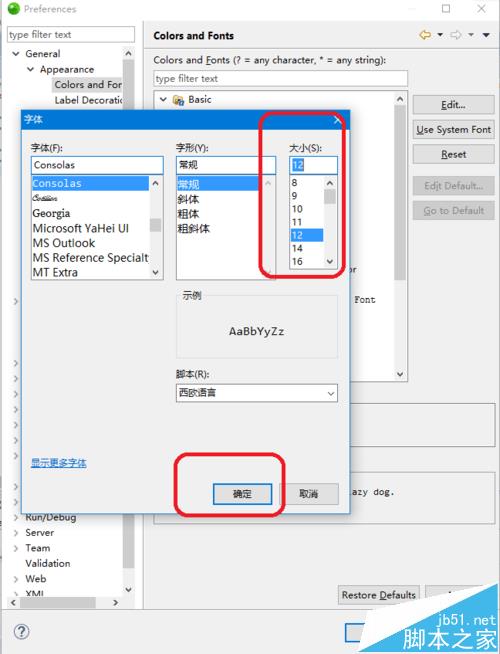Focus the Colors and Fonts filter text box
Image resolution: width=500 pixels, height=654 pixels.
click(280, 78)
